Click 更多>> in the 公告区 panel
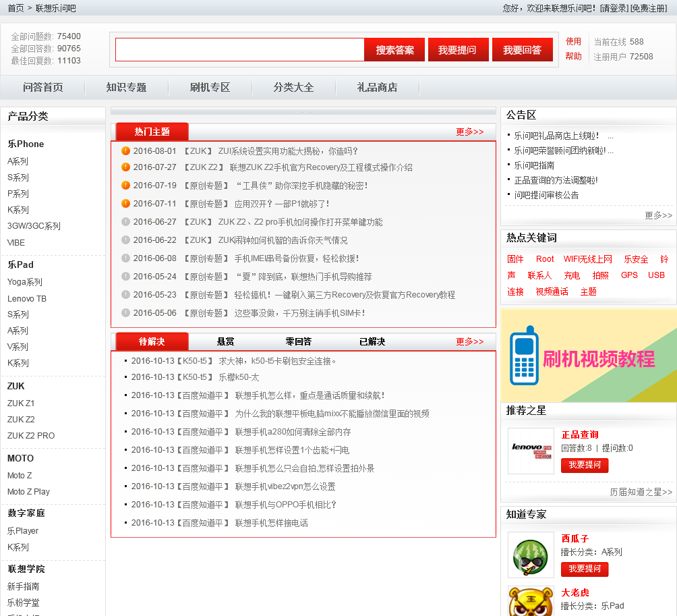This screenshot has height=616, width=677. coord(658,215)
